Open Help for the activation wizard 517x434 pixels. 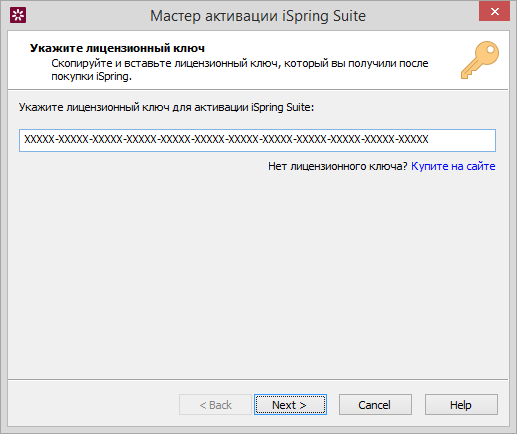coord(461,405)
